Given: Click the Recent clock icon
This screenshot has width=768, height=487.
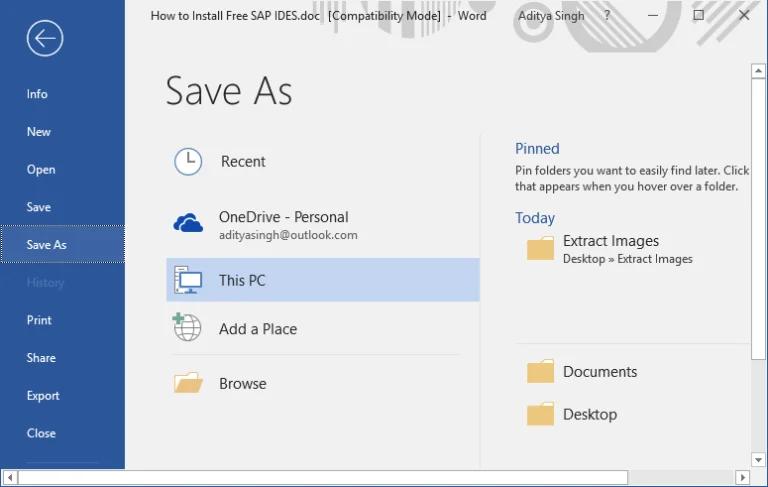Looking at the screenshot, I should click(x=188, y=162).
